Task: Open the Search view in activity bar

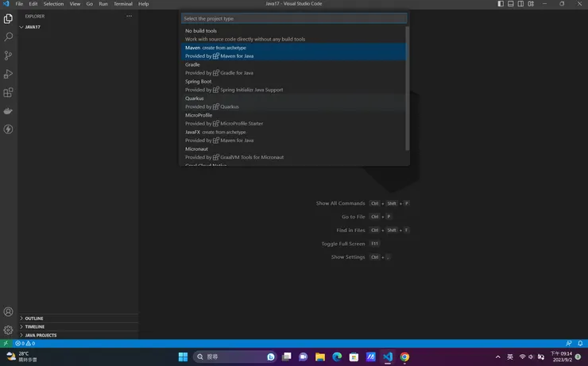Action: (9, 37)
